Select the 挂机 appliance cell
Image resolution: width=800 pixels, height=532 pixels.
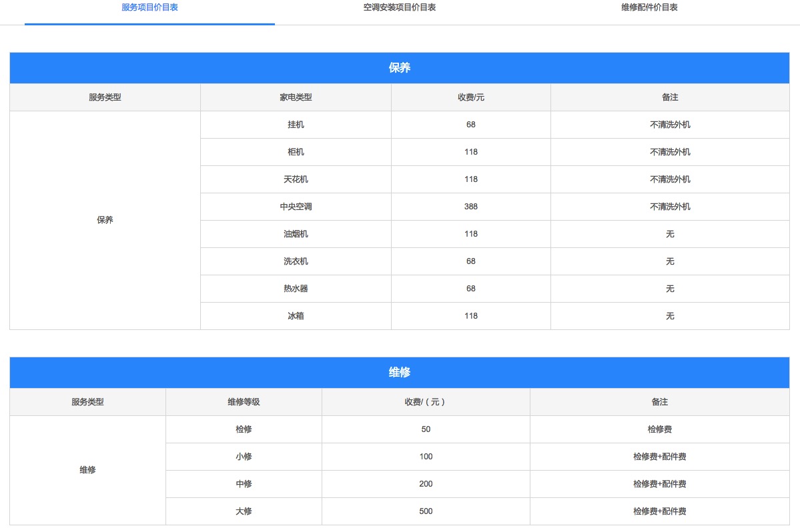tap(296, 125)
